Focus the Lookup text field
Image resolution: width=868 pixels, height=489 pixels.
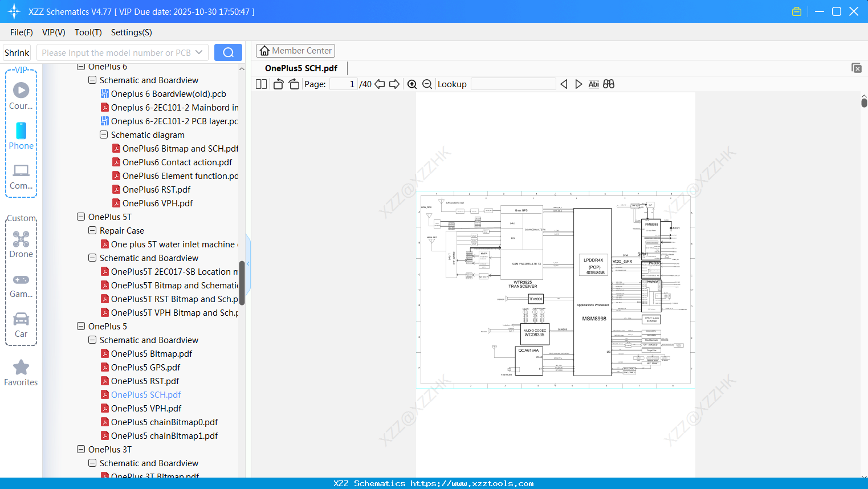(x=513, y=84)
